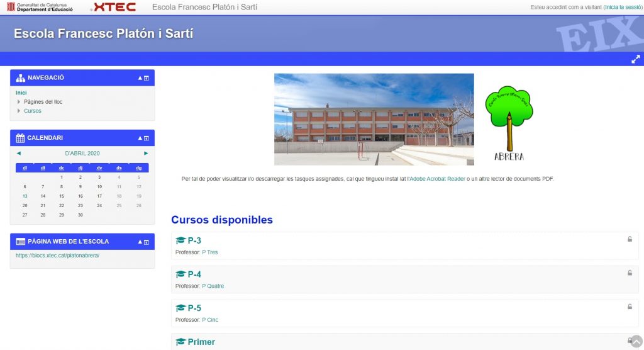
Task: Dock the Navegació block to the side
Action: tap(147, 78)
